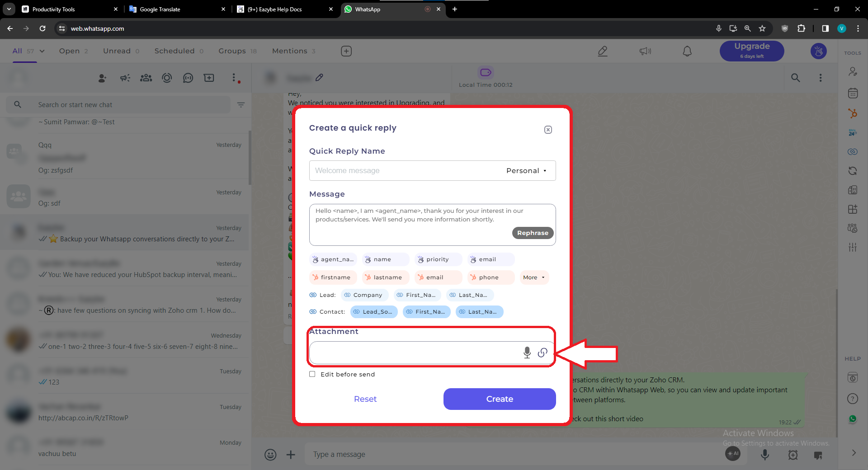
Task: Open chat with preview 'vachuu betu'
Action: point(124,448)
